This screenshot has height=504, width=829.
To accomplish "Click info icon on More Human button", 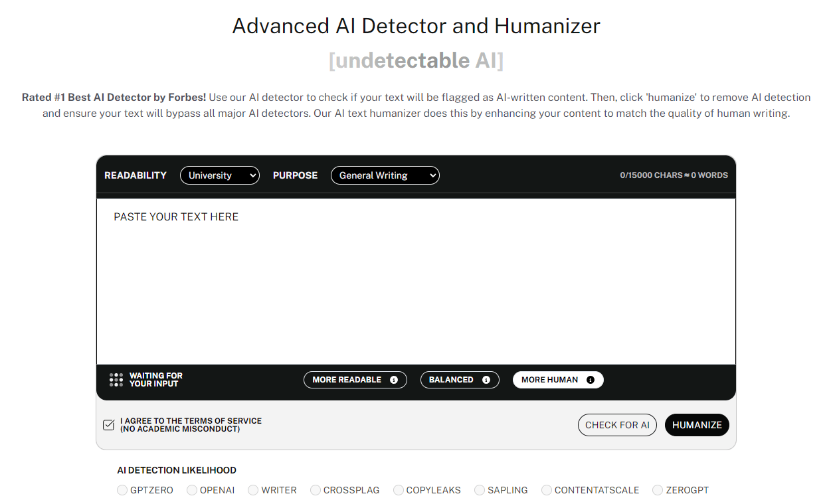I will tap(591, 380).
